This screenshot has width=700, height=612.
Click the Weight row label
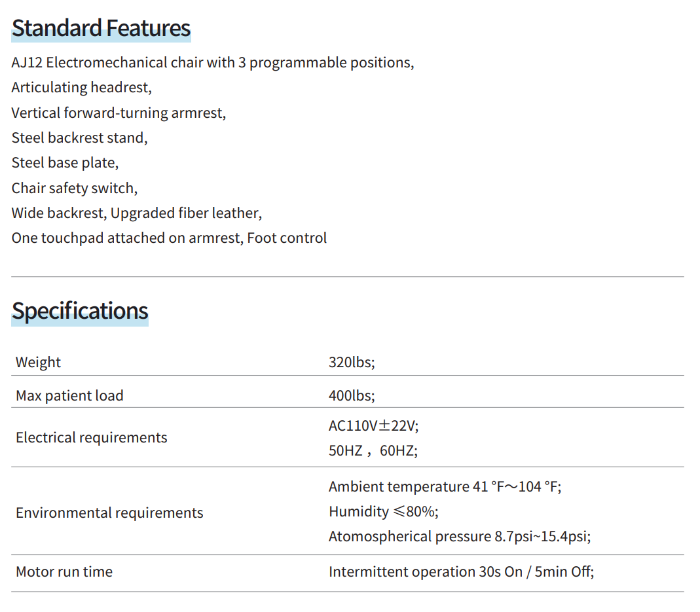pos(38,363)
